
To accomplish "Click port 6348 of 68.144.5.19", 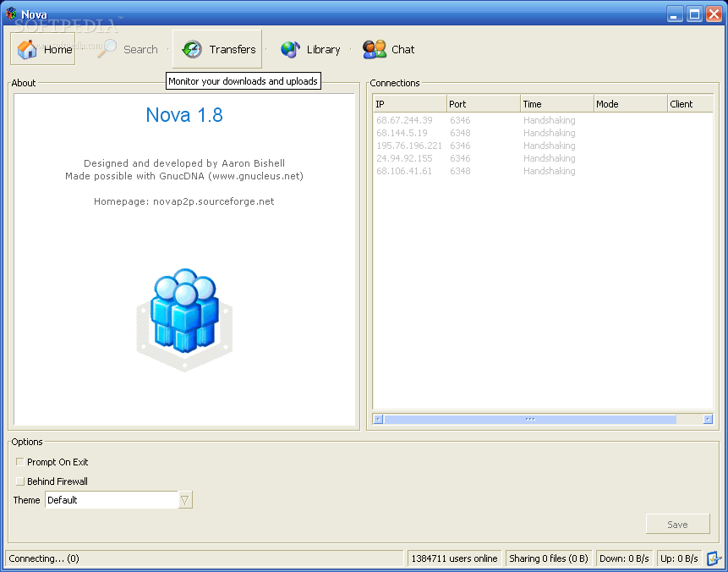I will coord(460,133).
